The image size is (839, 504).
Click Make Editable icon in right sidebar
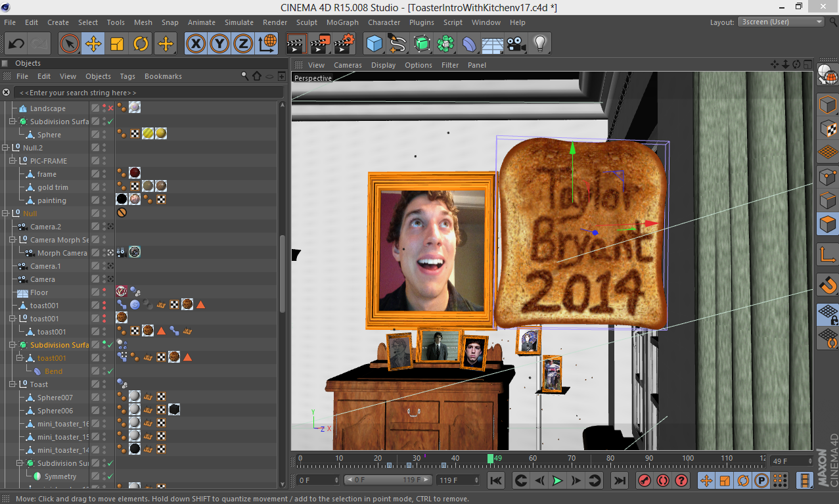tap(827, 74)
